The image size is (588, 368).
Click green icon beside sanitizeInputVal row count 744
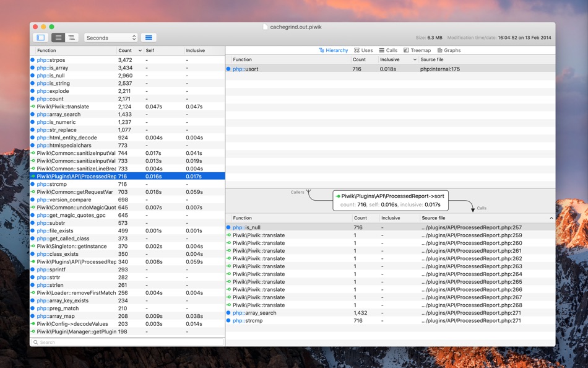coord(33,153)
